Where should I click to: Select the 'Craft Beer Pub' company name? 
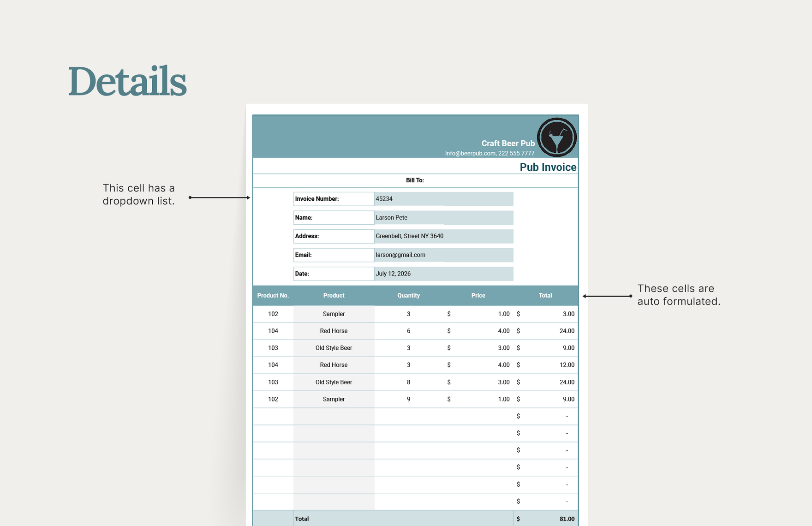tap(508, 143)
